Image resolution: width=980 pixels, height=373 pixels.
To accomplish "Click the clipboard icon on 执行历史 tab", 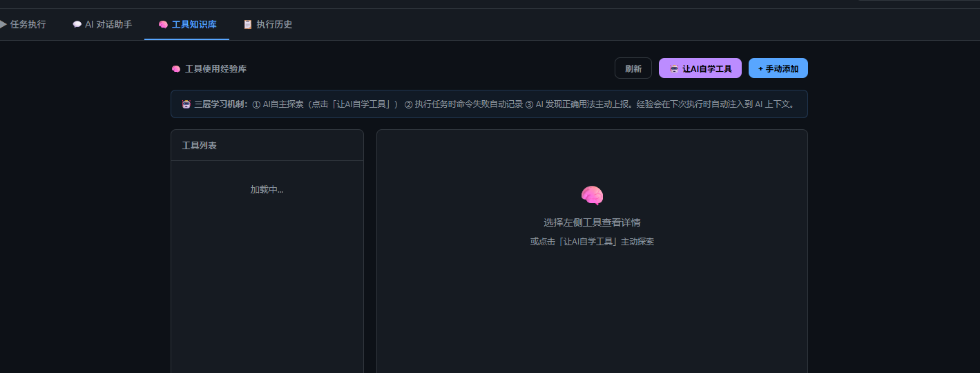I will tap(247, 24).
